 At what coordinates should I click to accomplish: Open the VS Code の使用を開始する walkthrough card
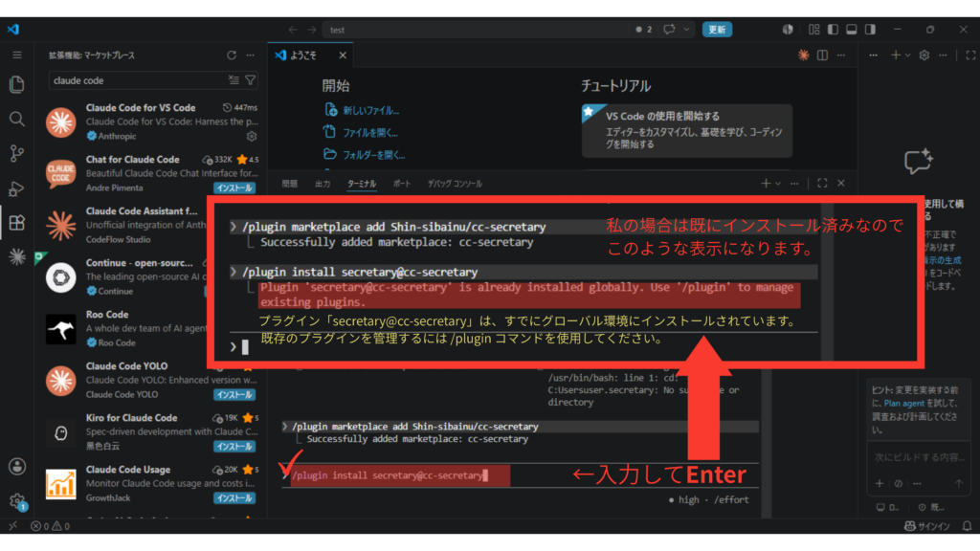(687, 130)
